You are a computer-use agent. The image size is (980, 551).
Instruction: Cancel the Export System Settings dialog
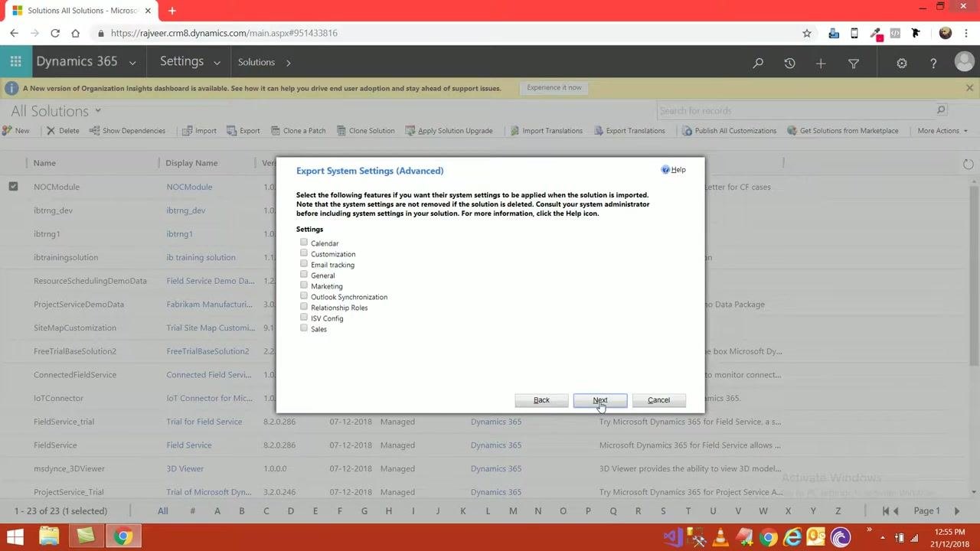pos(658,400)
